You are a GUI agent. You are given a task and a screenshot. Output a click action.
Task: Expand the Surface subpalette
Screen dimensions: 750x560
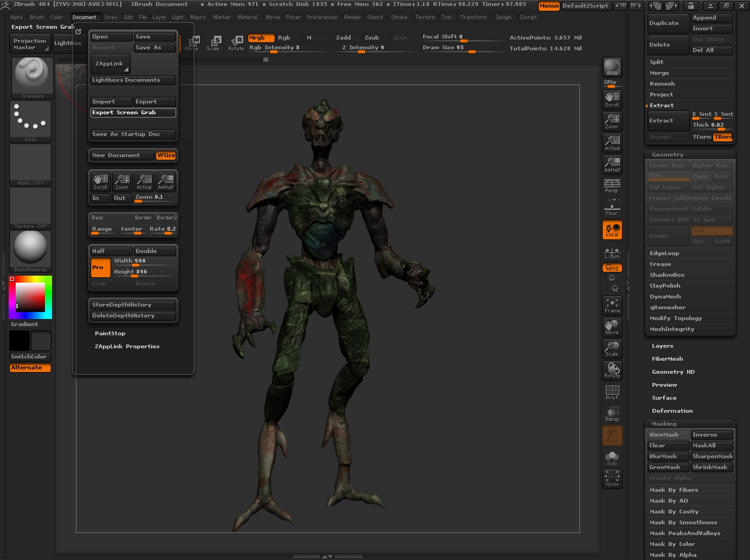click(664, 398)
